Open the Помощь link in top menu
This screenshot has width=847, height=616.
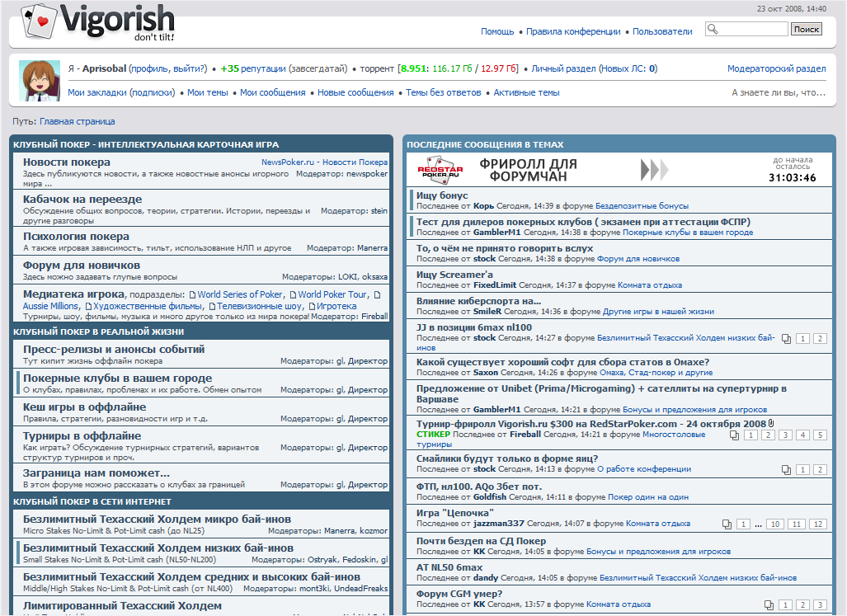pos(497,31)
